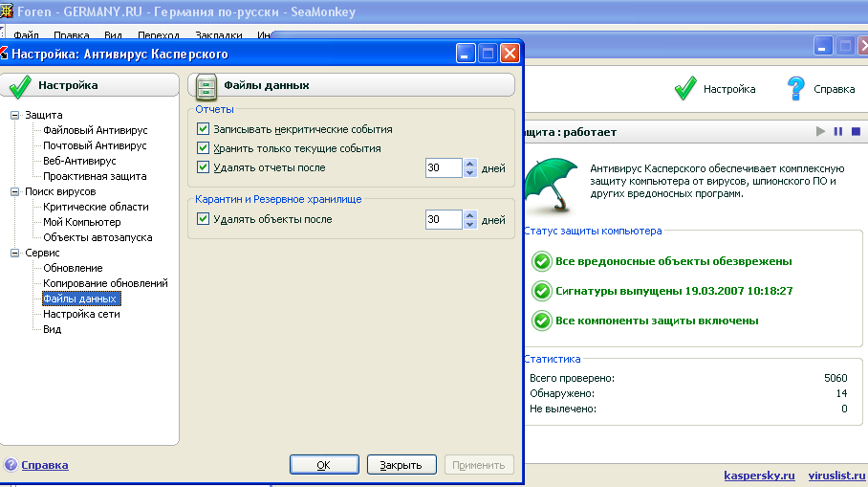Click the play protection button in main window

pyautogui.click(x=820, y=131)
